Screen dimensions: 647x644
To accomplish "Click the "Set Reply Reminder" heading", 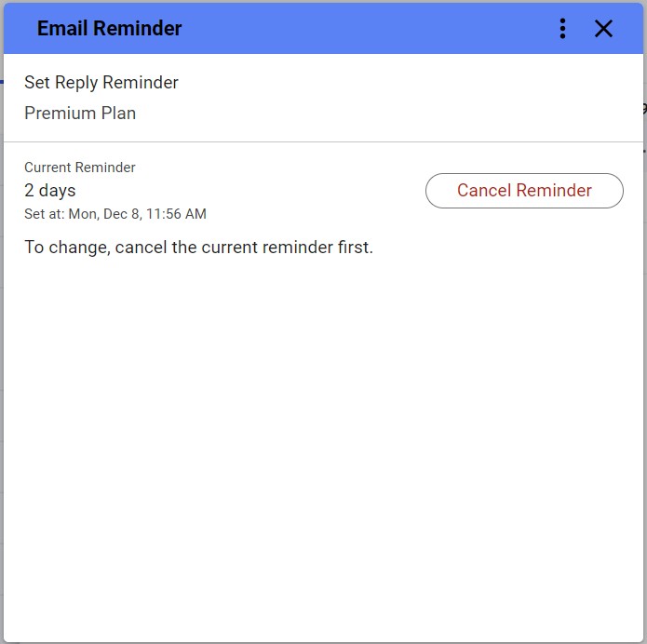I will pos(101,83).
